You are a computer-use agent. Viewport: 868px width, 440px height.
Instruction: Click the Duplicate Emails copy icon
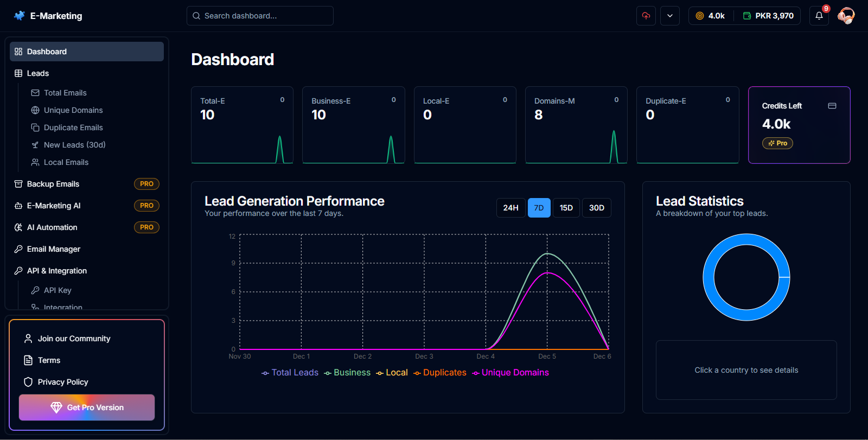(35, 127)
